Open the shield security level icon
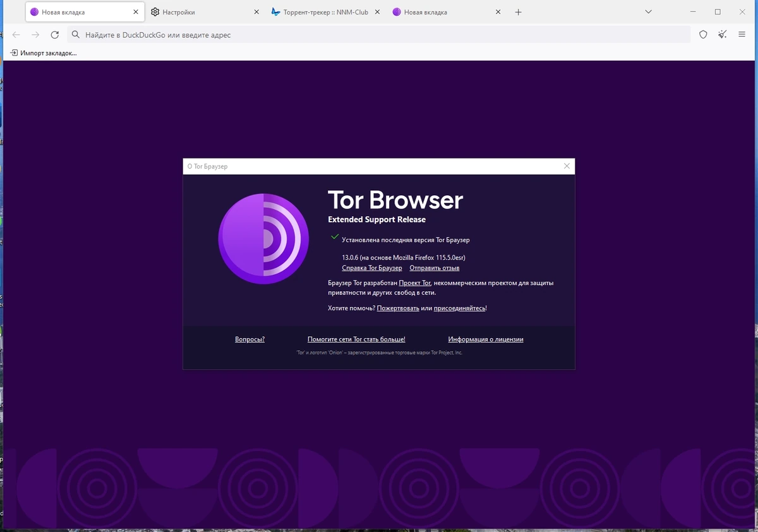 (703, 35)
